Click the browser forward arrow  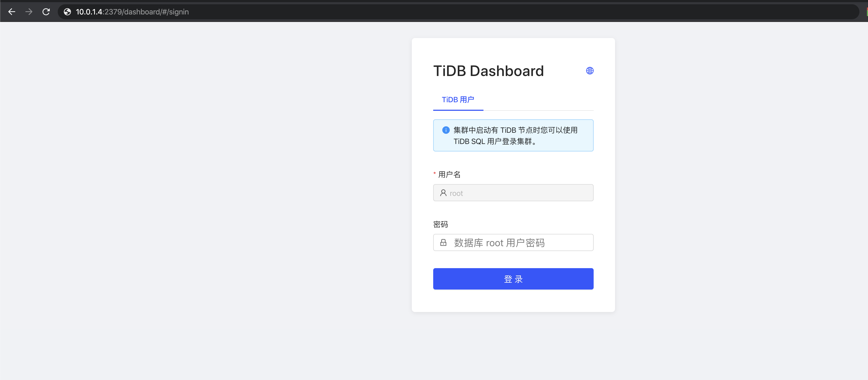coord(29,12)
